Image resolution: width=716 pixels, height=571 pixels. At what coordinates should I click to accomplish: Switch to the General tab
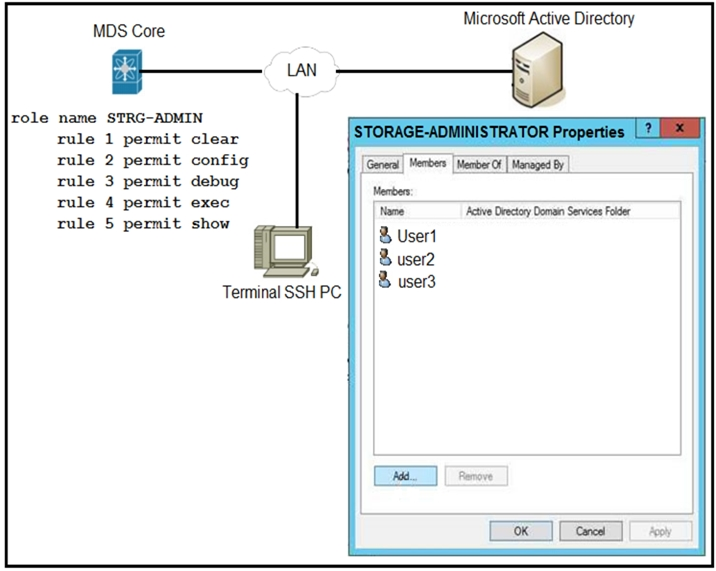tap(383, 165)
